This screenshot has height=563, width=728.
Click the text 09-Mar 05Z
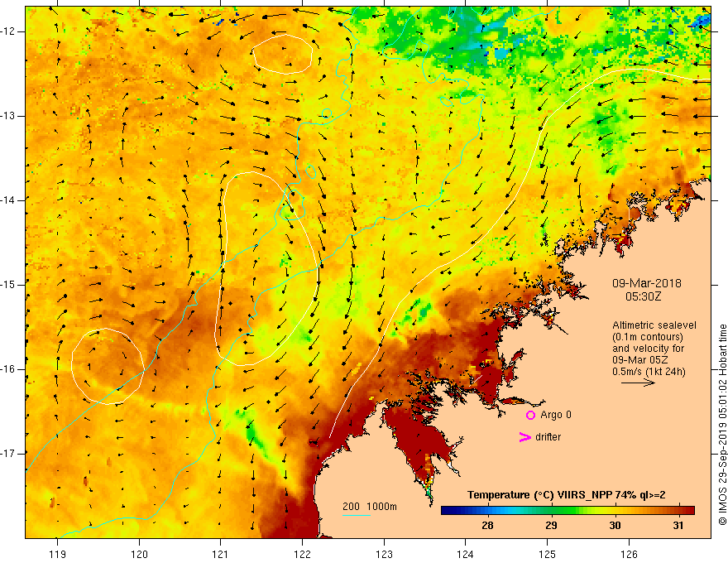tap(639, 360)
